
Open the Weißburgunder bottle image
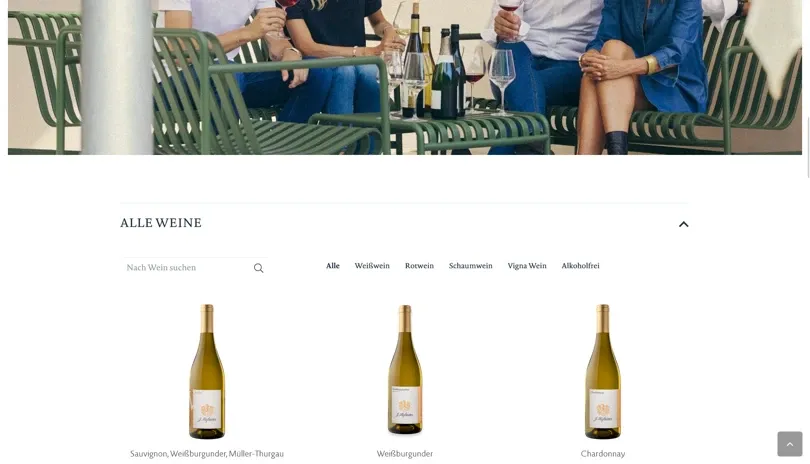pyautogui.click(x=404, y=370)
